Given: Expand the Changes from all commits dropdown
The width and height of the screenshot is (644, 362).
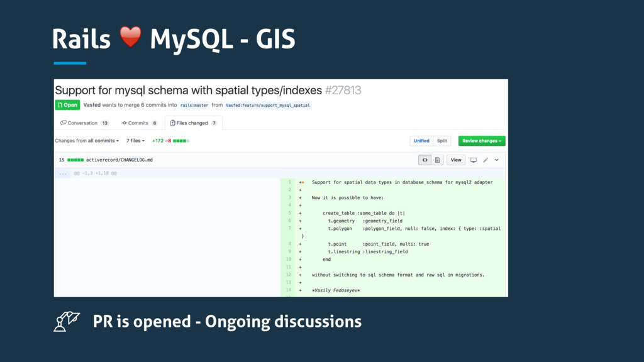Looking at the screenshot, I should [x=87, y=141].
